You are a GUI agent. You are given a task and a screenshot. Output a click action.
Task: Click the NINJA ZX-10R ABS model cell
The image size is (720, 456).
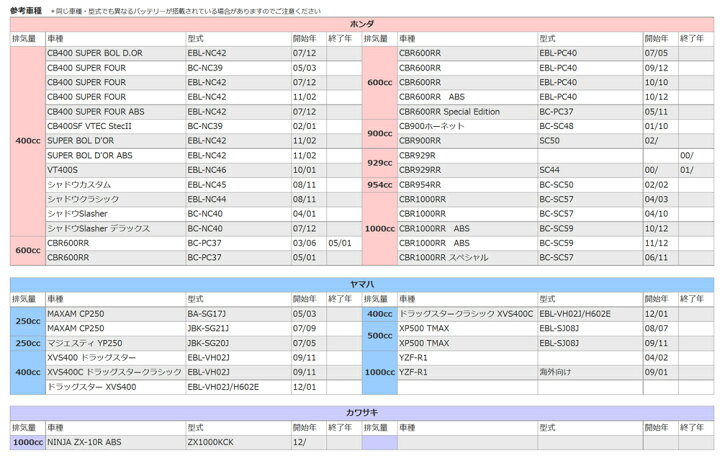[x=116, y=442]
